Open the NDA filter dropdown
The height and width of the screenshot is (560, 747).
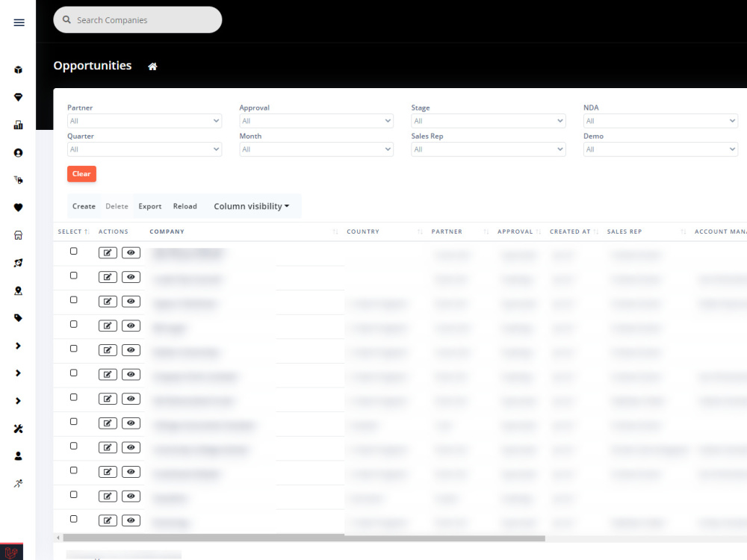[x=661, y=121]
